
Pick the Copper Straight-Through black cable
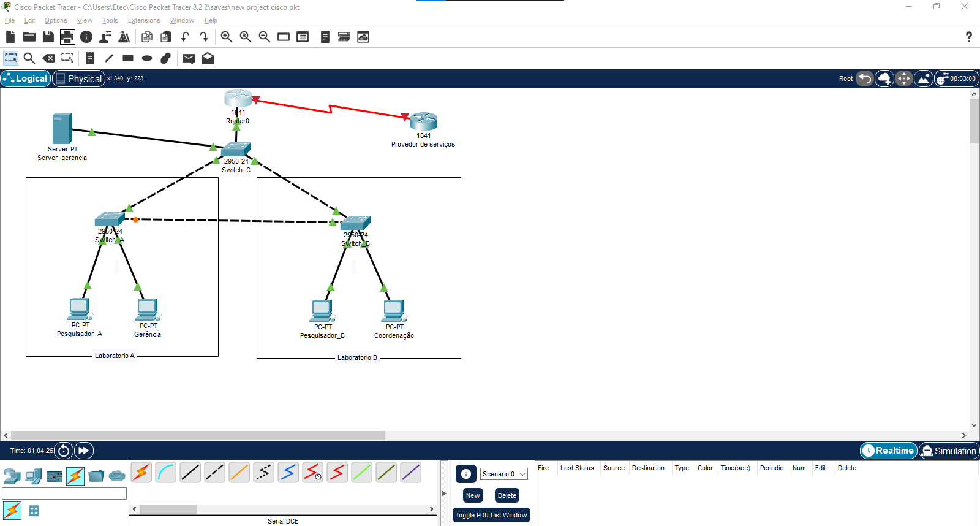coord(190,473)
